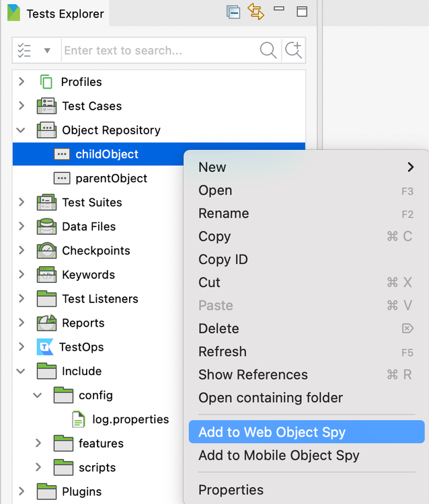This screenshot has height=504, width=429.
Task: Open the filter dropdown arrow beside search
Action: tap(47, 50)
